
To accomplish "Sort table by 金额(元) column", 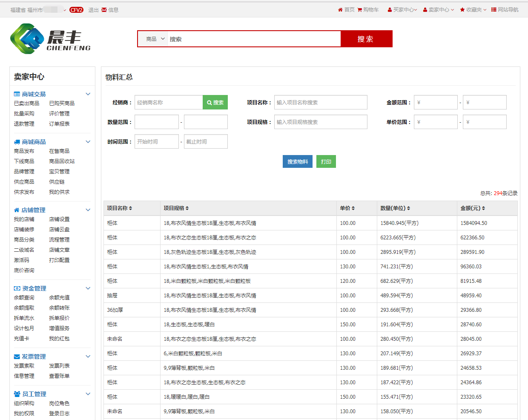I will click(483, 208).
